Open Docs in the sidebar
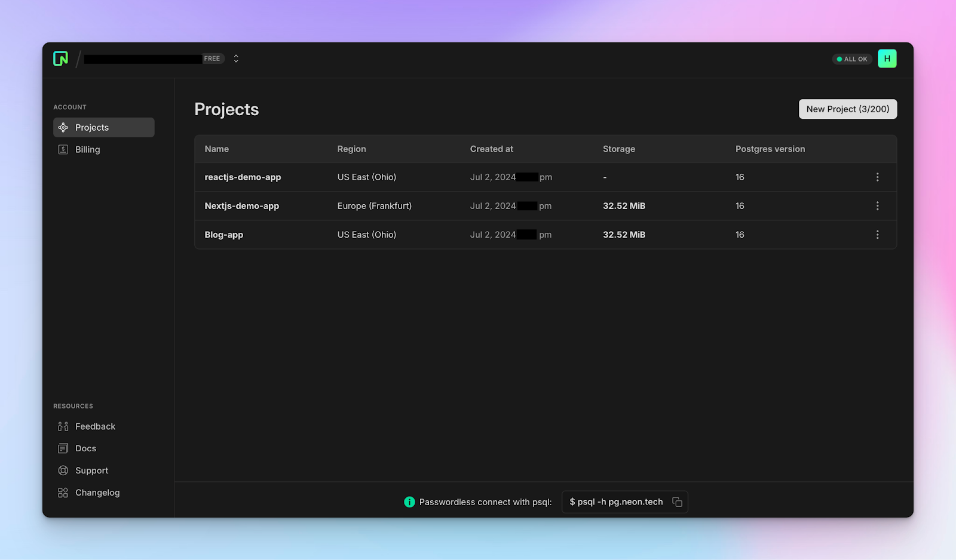The width and height of the screenshot is (956, 560). tap(104, 448)
